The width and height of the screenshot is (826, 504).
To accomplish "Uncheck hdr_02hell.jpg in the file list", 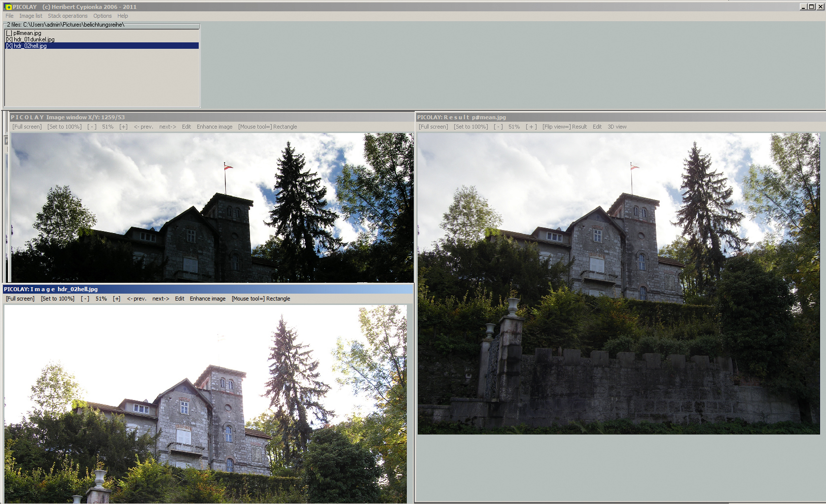I will click(9, 46).
